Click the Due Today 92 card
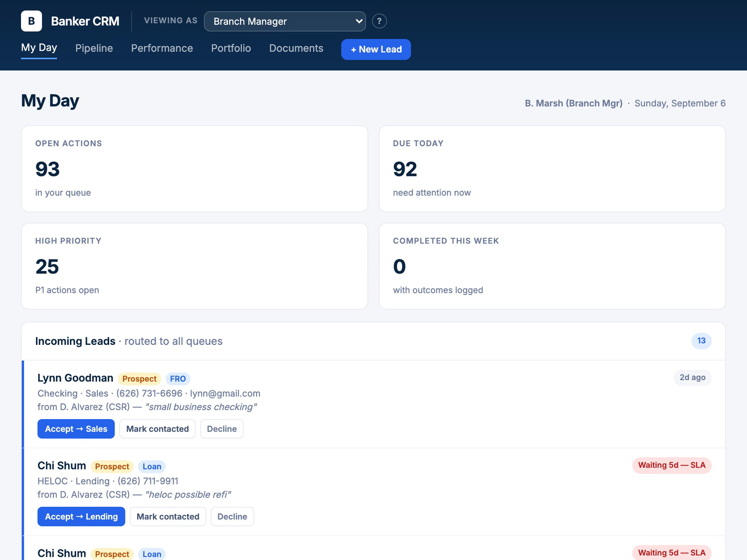 tap(552, 168)
